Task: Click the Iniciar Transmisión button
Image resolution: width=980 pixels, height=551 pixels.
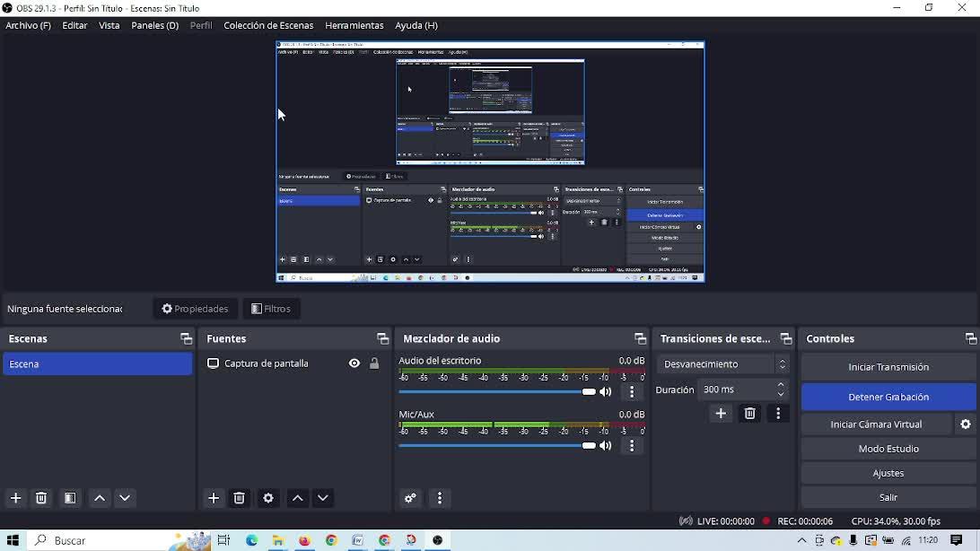Action: [888, 367]
